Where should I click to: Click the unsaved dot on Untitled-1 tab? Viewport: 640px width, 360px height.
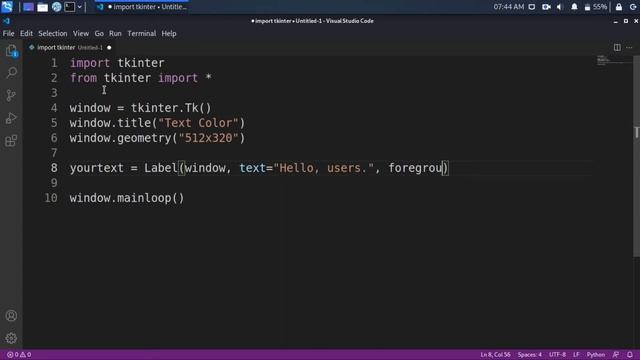[109, 48]
